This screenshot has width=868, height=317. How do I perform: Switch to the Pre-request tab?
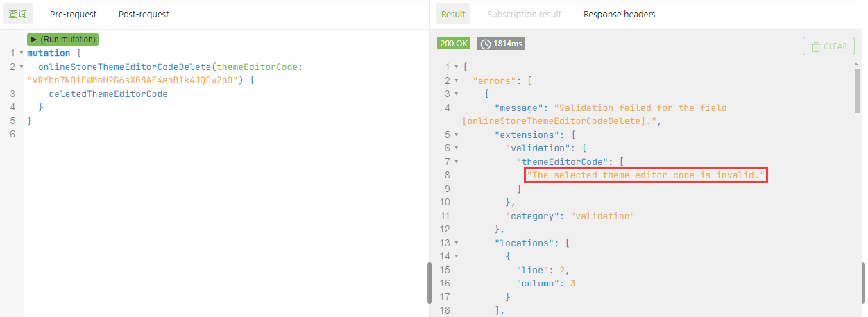click(x=73, y=14)
